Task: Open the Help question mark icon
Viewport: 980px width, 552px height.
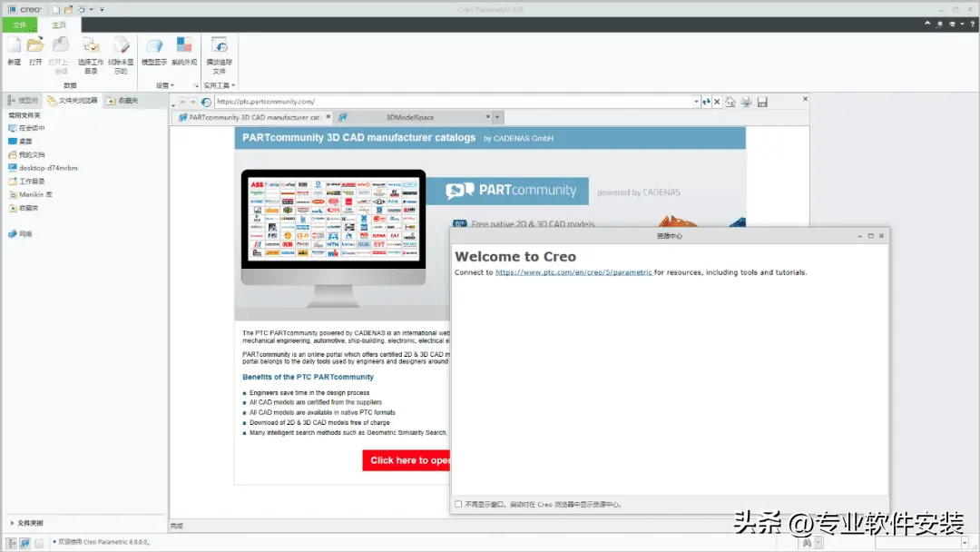Action: pyautogui.click(x=973, y=24)
